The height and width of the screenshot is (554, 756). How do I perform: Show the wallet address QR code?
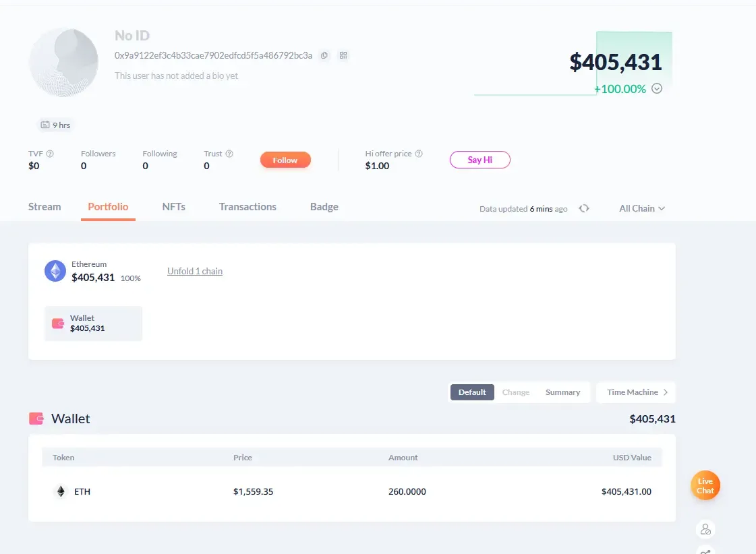(343, 55)
